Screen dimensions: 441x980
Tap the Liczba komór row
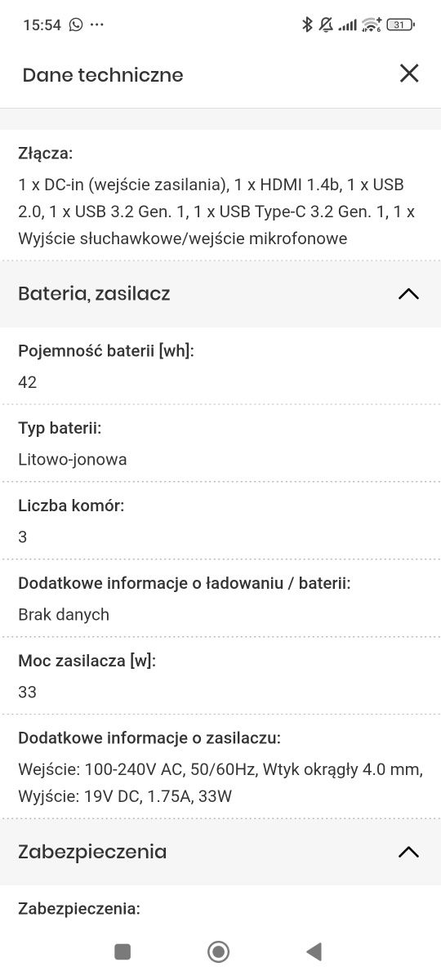(220, 521)
